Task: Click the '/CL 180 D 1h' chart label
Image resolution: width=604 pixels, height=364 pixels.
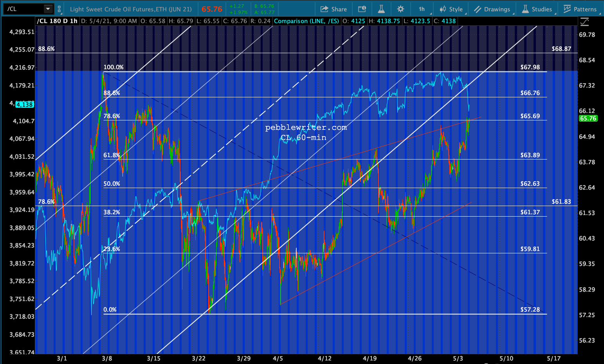Action: tap(57, 21)
